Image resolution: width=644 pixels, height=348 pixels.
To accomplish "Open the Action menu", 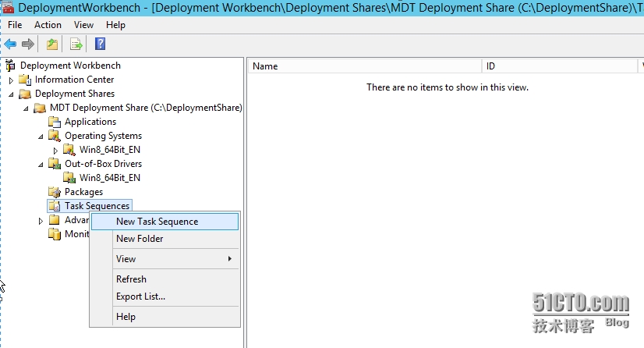I will coord(48,25).
